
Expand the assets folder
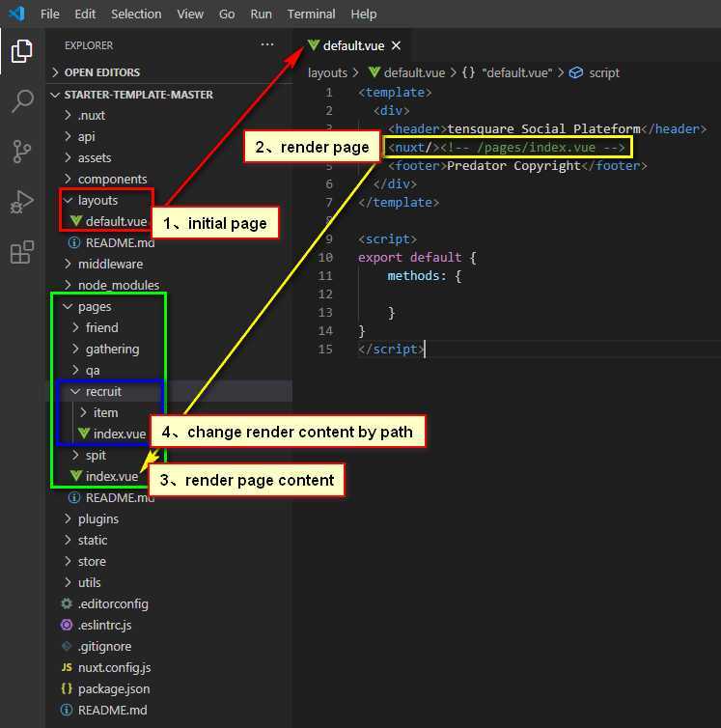coord(170,157)
